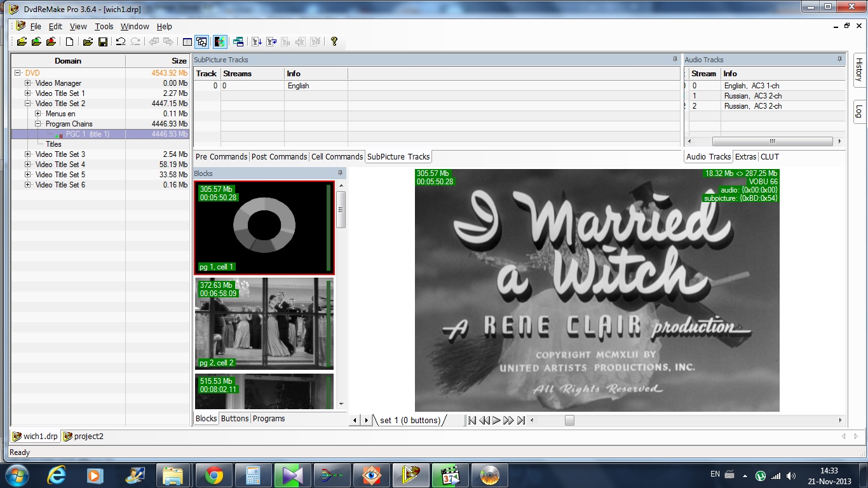
Task: Click the Domain column header
Action: point(68,61)
